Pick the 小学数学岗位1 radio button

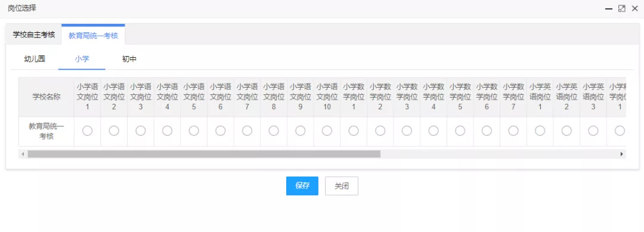coord(354,131)
